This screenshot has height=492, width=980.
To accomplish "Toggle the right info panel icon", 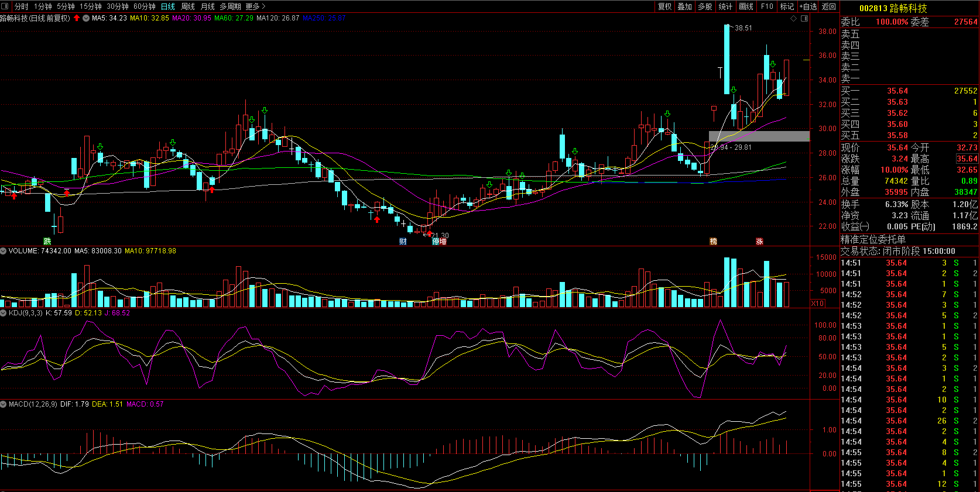I will pyautogui.click(x=804, y=18).
